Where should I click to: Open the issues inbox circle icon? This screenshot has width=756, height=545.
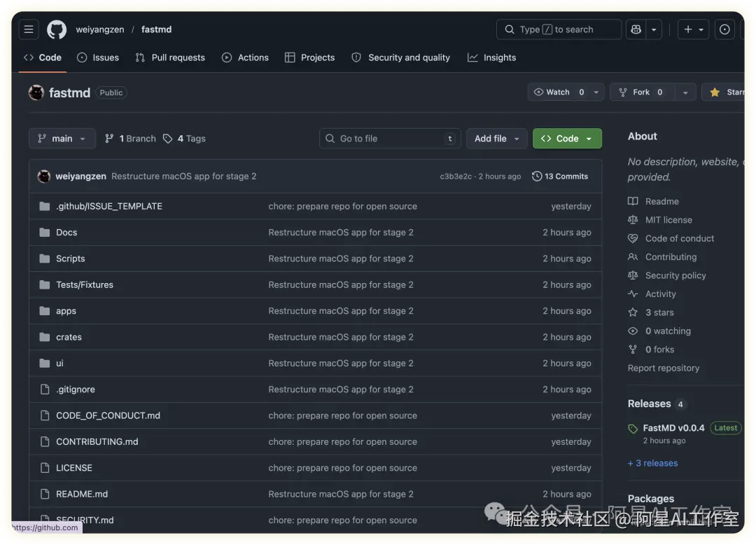pyautogui.click(x=724, y=29)
